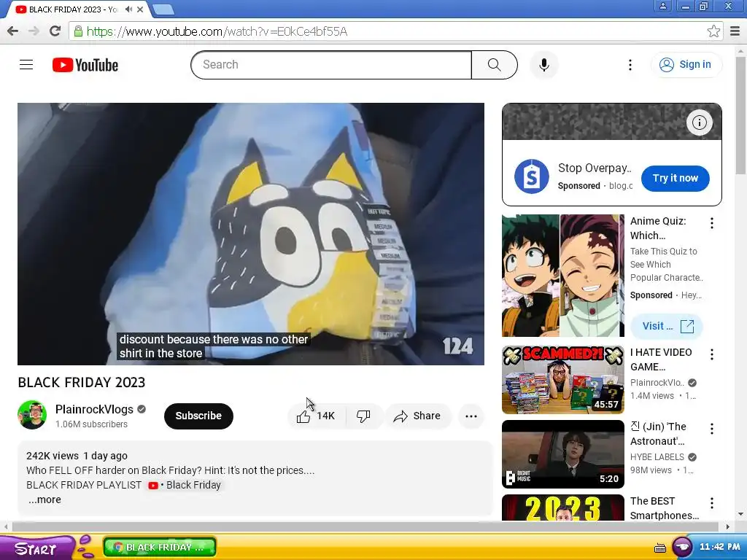Mute tab via audio speaker icon
Screen dimensions: 747x560
pyautogui.click(x=128, y=9)
